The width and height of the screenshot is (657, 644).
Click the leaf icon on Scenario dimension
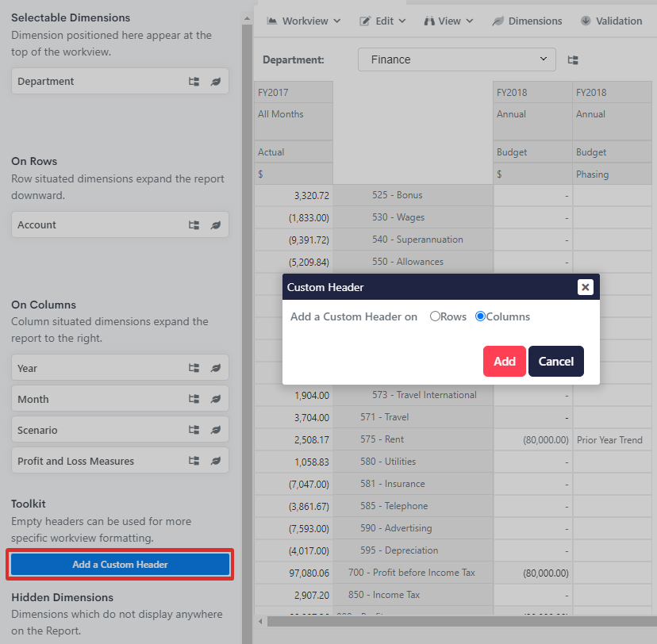(x=215, y=430)
